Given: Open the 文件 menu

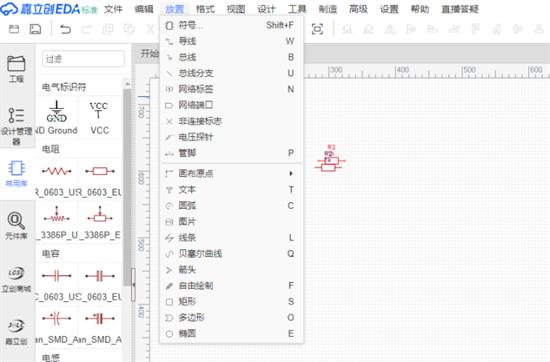Looking at the screenshot, I should [113, 9].
